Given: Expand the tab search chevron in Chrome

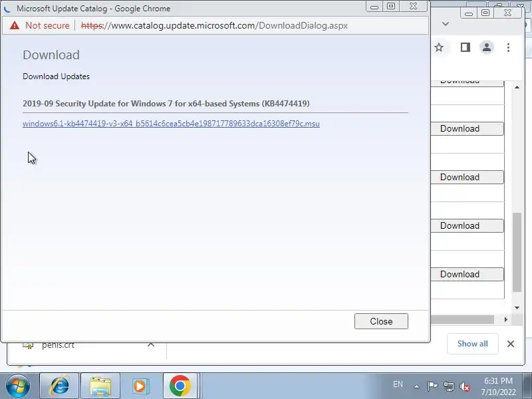Looking at the screenshot, I should click(446, 24).
